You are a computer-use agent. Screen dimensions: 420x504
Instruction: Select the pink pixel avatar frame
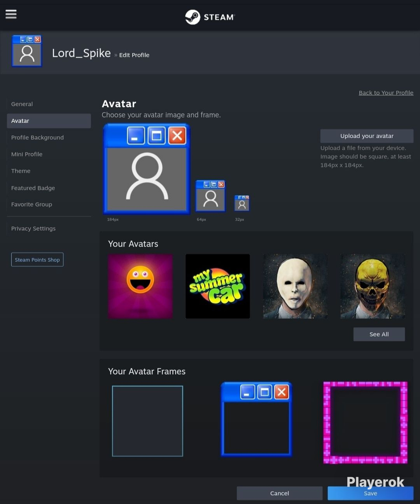(365, 423)
